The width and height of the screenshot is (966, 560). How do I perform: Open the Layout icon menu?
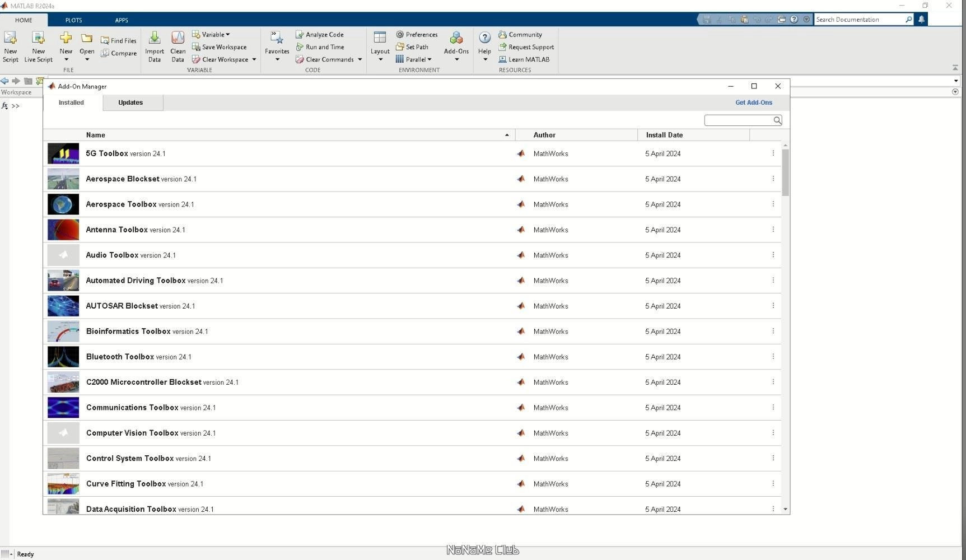(380, 38)
